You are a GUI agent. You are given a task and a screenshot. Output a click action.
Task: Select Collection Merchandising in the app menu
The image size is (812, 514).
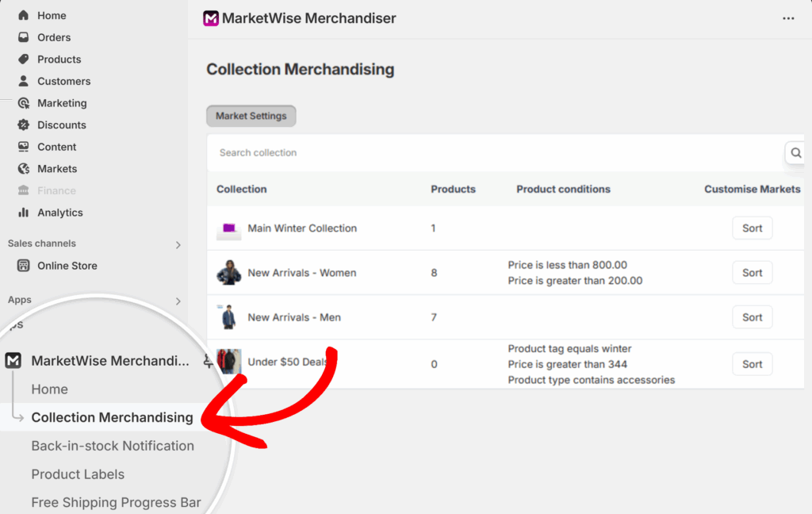[112, 417]
